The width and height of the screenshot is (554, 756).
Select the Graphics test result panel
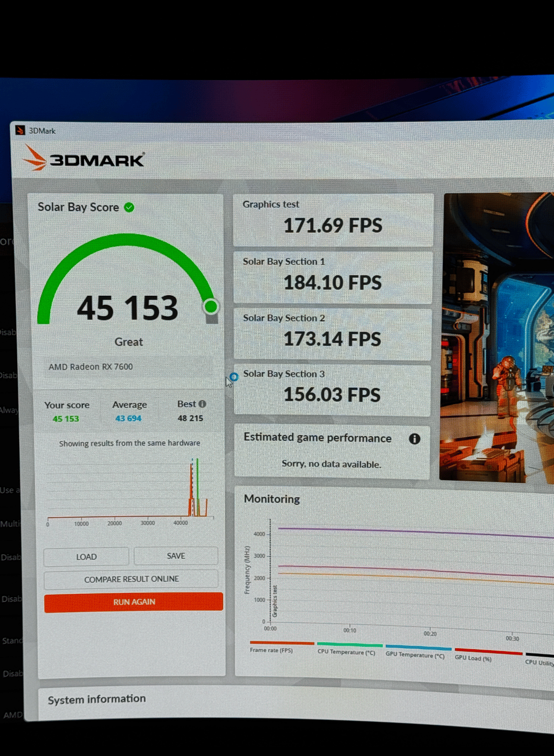[333, 220]
